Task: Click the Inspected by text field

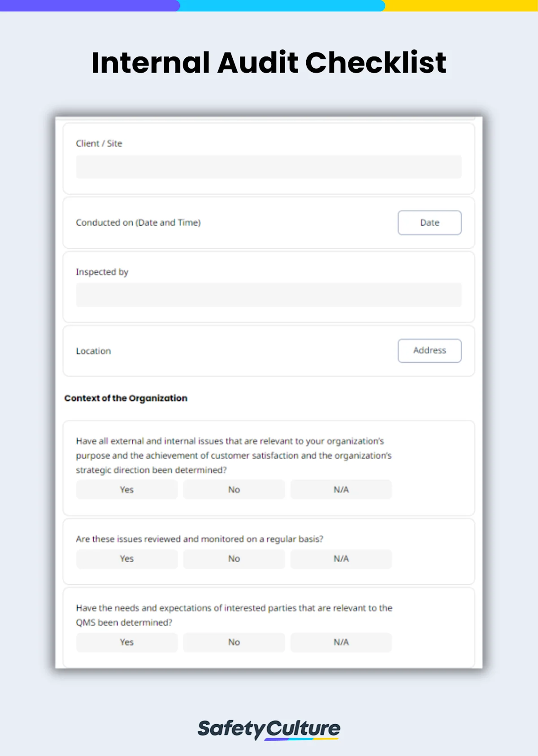Action: [x=269, y=295]
